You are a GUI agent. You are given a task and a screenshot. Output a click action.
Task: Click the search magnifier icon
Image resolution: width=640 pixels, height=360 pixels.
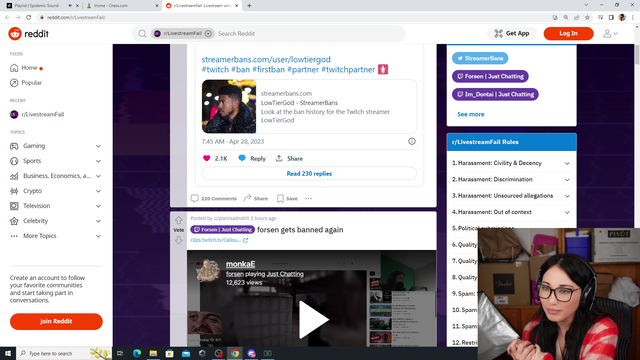[x=142, y=33]
